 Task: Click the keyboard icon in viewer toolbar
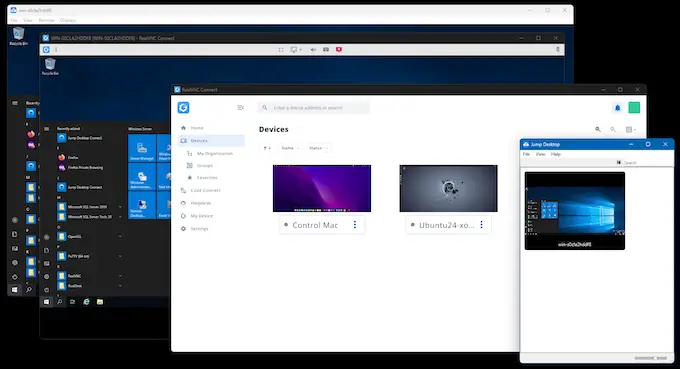pyautogui.click(x=326, y=50)
